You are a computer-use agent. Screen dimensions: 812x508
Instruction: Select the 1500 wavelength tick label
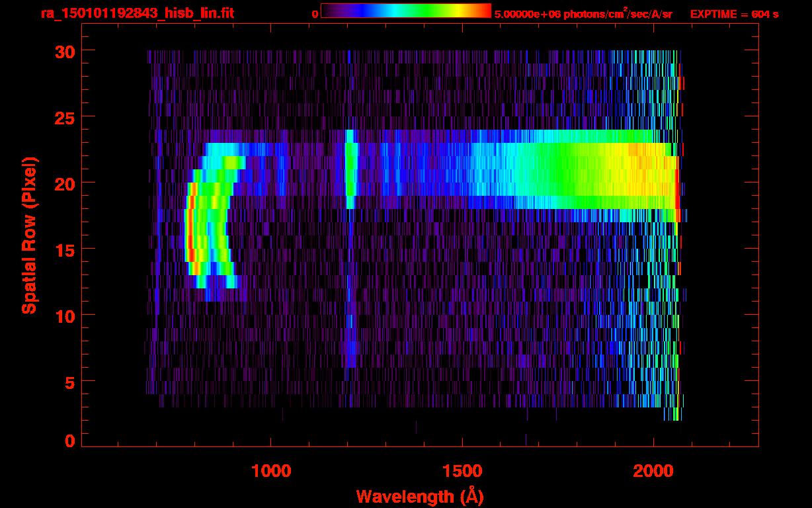click(462, 471)
